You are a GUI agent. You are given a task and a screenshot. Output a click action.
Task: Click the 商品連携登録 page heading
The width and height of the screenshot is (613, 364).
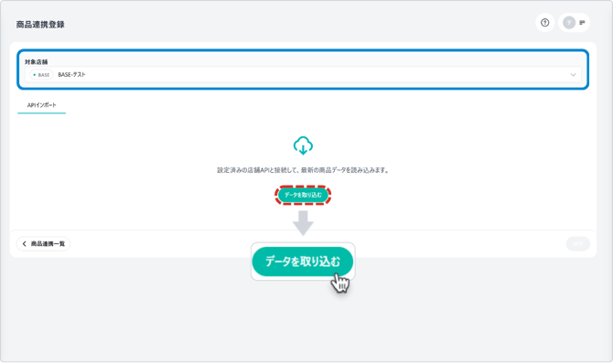[x=40, y=25]
